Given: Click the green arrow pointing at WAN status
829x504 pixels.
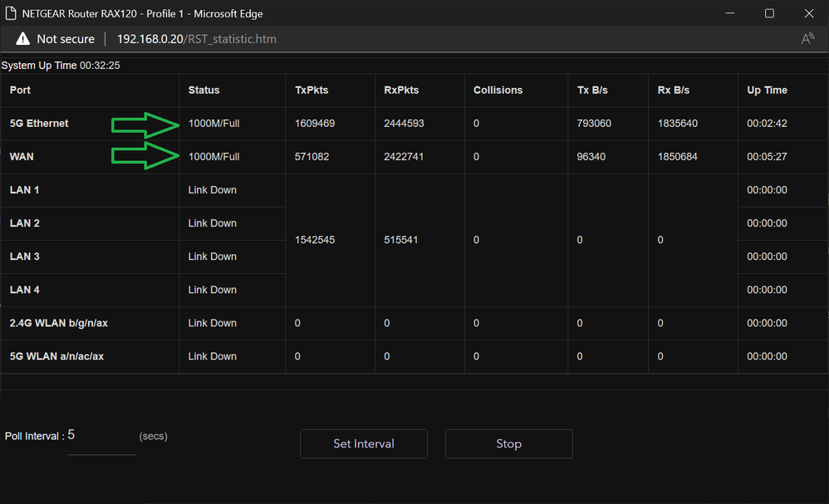Looking at the screenshot, I should 146,155.
